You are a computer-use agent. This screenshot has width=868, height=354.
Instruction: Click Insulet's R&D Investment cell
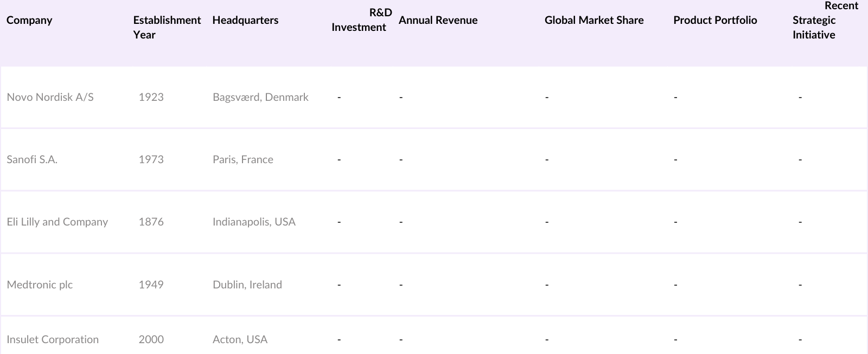tap(339, 339)
